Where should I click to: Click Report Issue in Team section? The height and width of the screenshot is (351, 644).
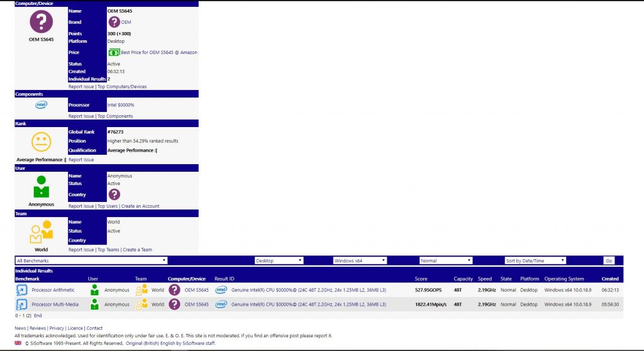[81, 250]
